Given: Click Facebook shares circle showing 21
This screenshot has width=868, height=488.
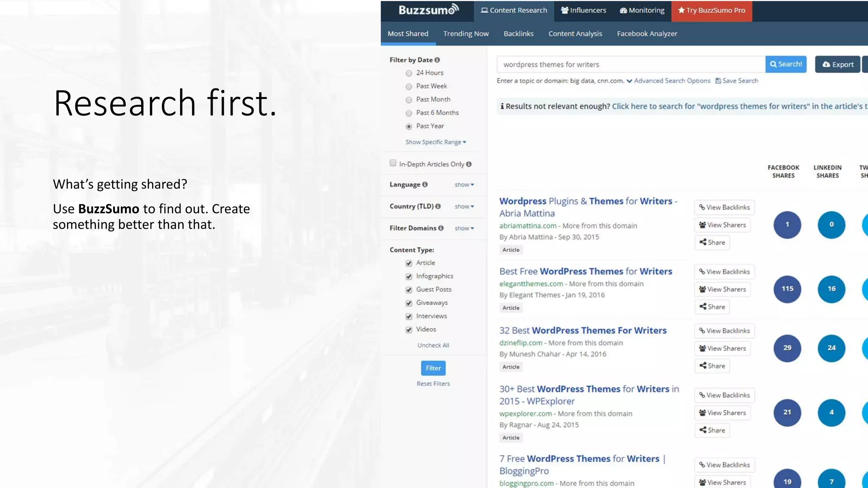Looking at the screenshot, I should [787, 413].
